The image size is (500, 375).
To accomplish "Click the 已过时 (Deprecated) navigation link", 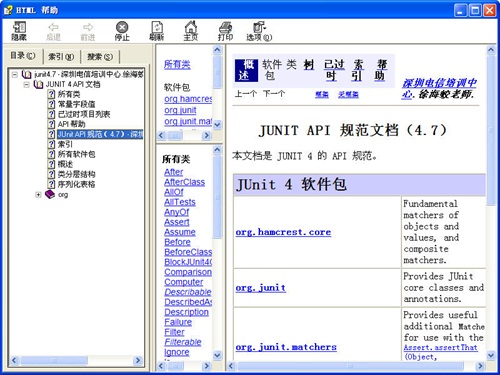I will (x=334, y=70).
